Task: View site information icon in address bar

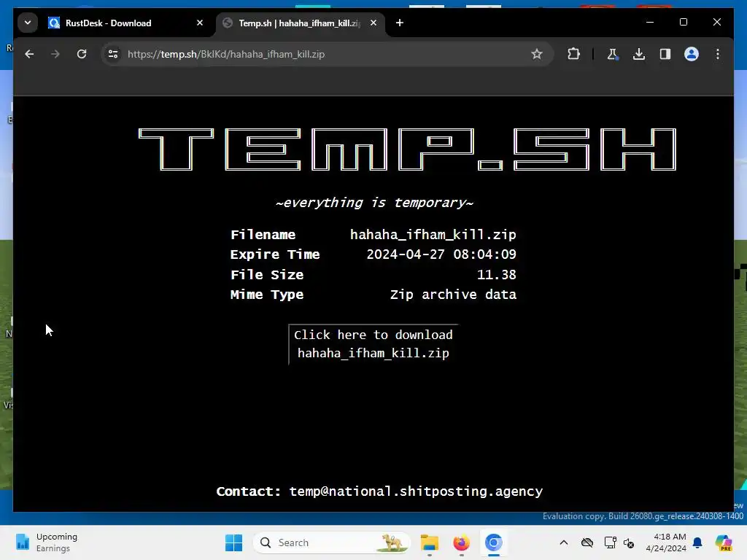Action: pos(113,54)
